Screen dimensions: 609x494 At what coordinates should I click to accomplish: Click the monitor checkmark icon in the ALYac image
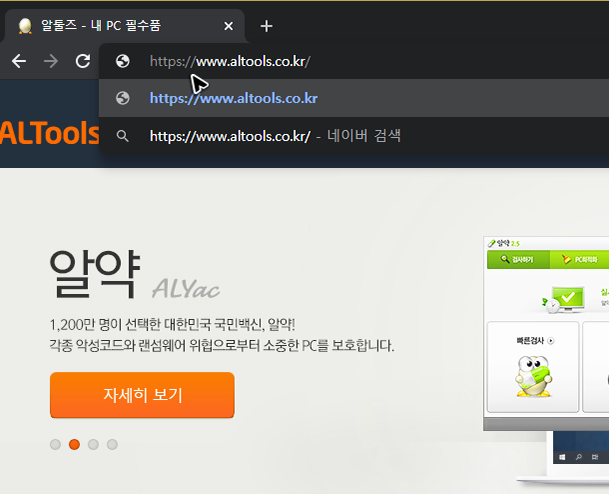pos(566,299)
